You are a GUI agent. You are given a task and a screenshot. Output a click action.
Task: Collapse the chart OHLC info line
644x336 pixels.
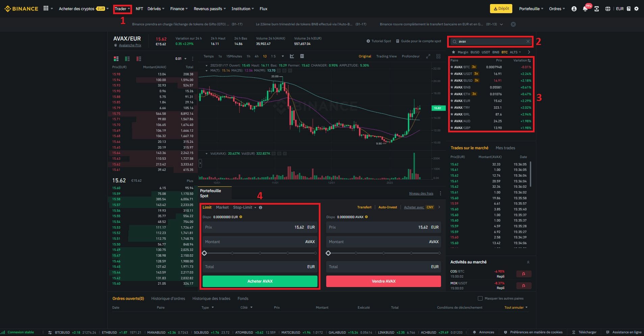pos(207,66)
